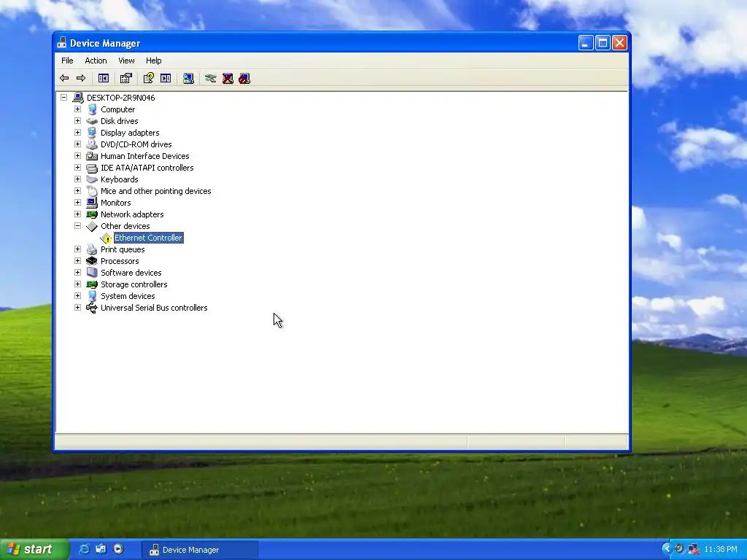
Task: Click the Uninstall device toolbar icon
Action: [228, 78]
